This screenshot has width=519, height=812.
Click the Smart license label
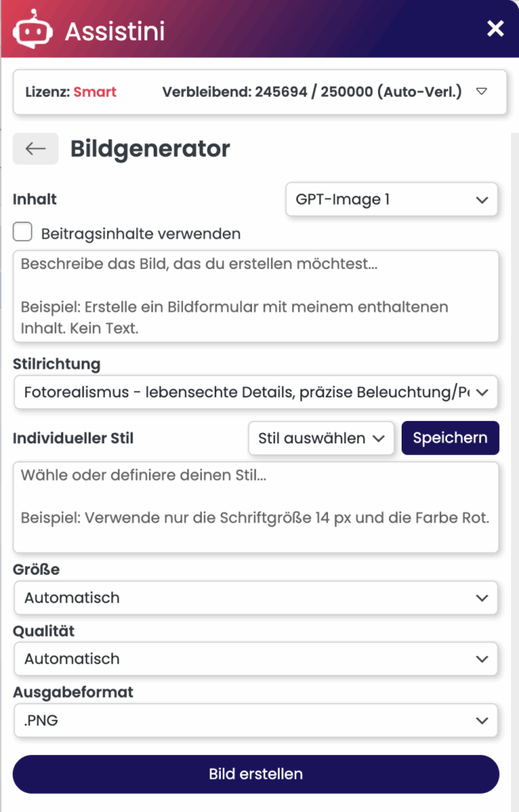click(95, 92)
